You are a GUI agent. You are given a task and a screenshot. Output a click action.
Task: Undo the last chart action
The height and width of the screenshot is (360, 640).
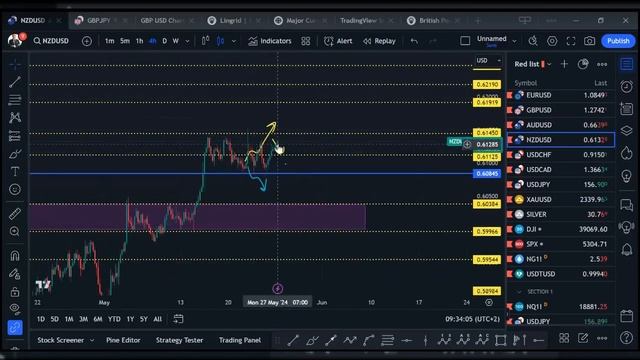414,41
